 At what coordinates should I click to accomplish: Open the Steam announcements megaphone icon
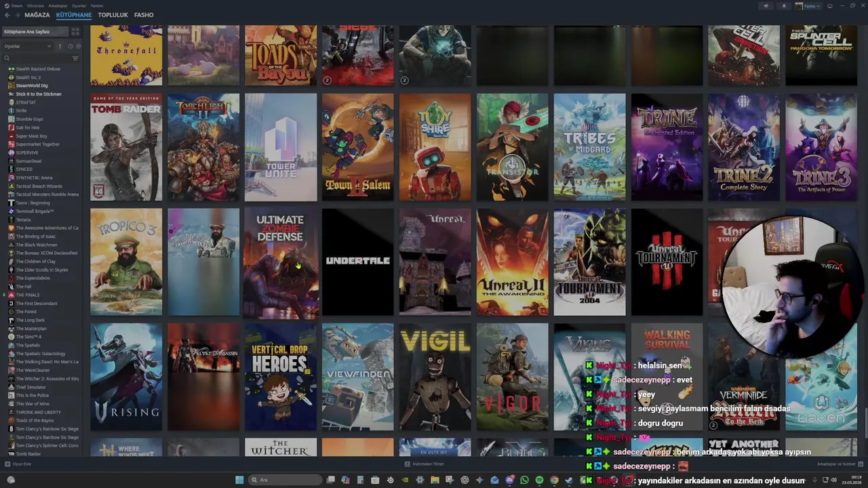tap(766, 6)
